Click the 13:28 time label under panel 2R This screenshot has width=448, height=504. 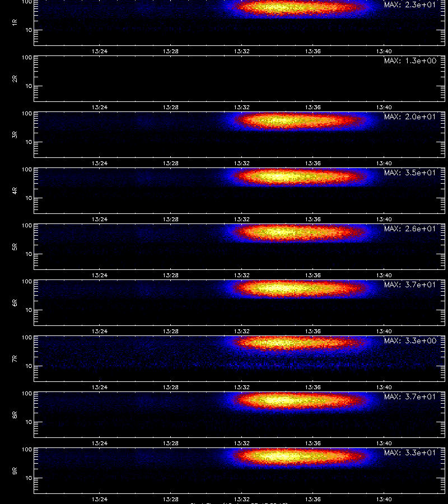pyautogui.click(x=170, y=108)
